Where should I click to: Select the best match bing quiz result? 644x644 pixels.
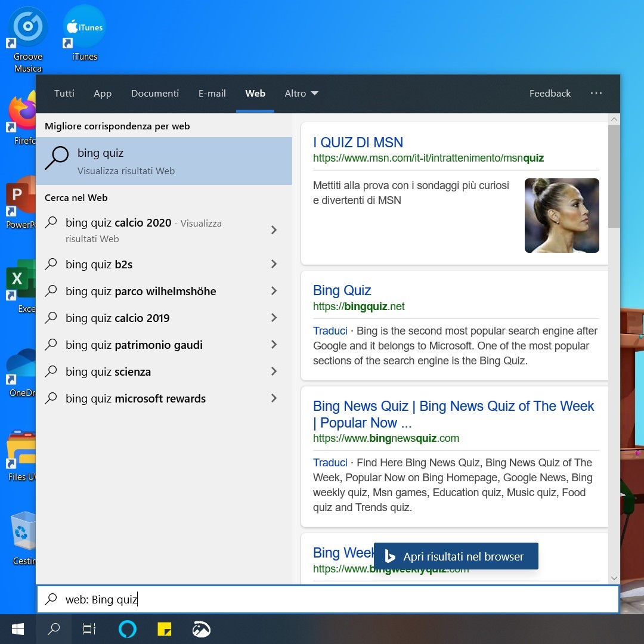[x=165, y=161]
